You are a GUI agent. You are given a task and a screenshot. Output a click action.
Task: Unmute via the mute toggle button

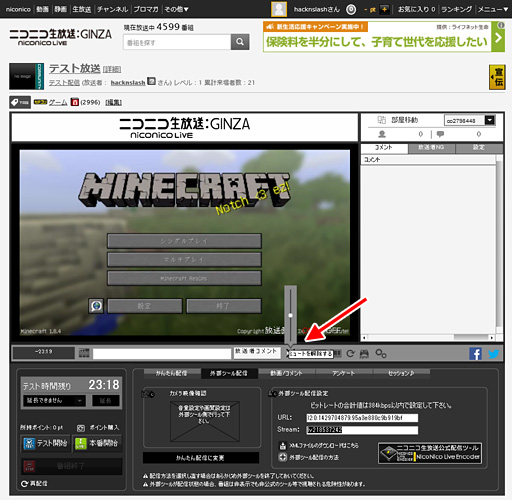[288, 354]
